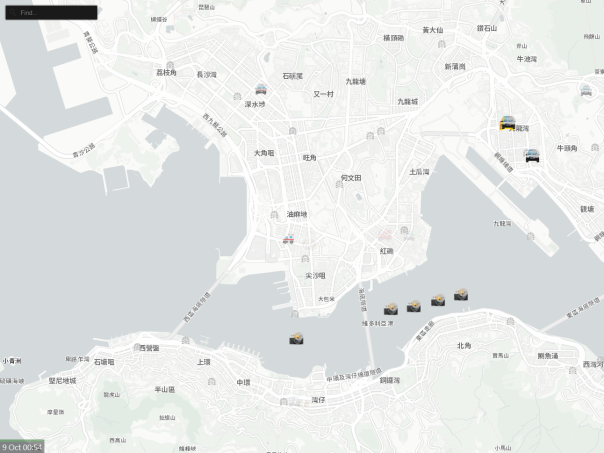Click the 黃大仙 map label
Image resolution: width=604 pixels, height=453 pixels.
tap(432, 30)
